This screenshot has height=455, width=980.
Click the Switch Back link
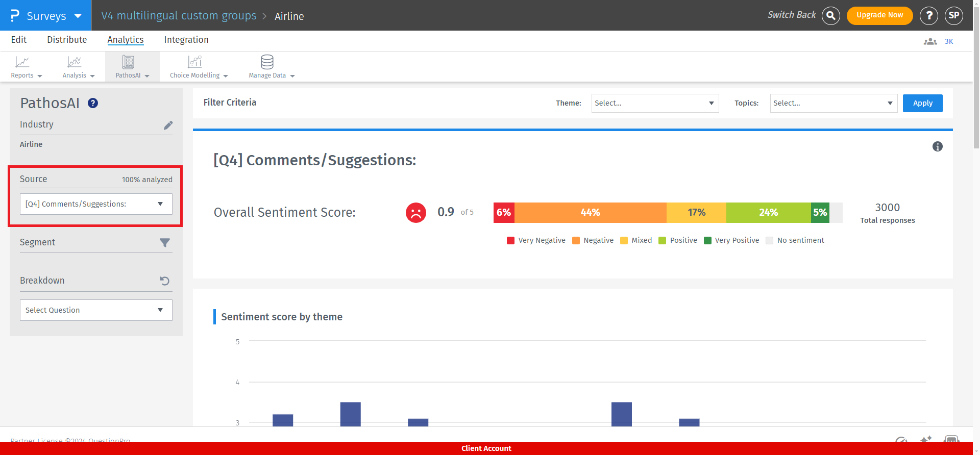(792, 15)
